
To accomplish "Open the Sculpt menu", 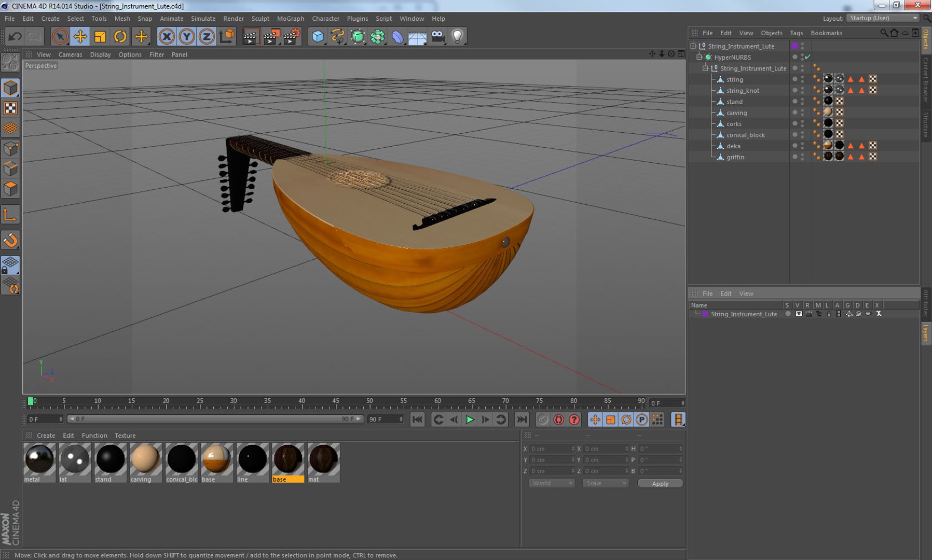I will [260, 18].
